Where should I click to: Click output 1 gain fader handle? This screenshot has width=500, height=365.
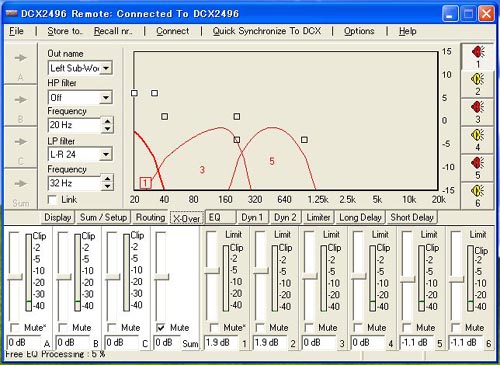212,271
